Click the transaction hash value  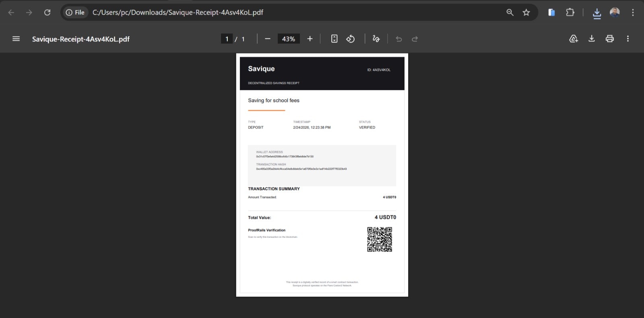pyautogui.click(x=301, y=169)
